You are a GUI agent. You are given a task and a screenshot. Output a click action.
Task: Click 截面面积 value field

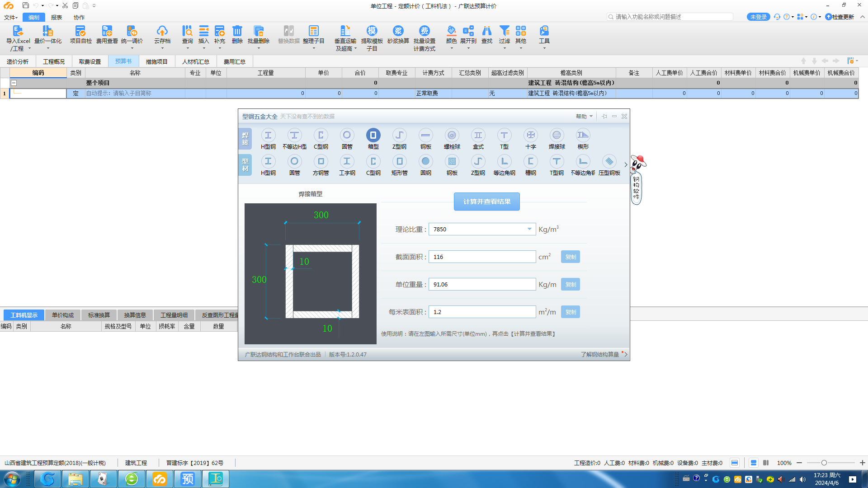[x=482, y=257]
